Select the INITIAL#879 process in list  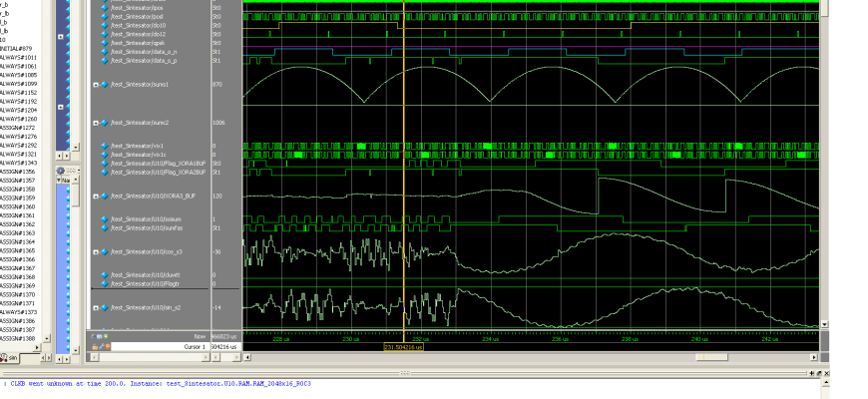pyautogui.click(x=17, y=48)
